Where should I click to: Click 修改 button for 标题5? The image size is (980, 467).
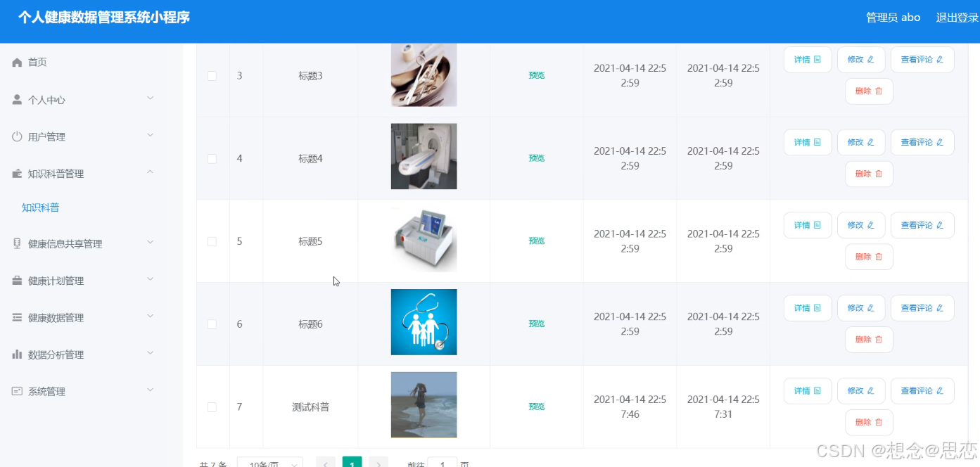click(x=861, y=225)
